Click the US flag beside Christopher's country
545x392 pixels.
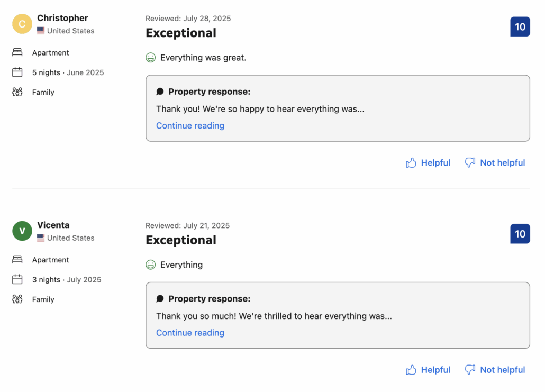pos(41,31)
